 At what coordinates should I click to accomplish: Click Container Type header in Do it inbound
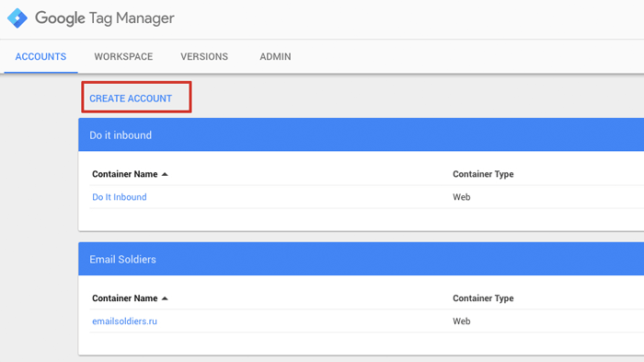click(483, 174)
